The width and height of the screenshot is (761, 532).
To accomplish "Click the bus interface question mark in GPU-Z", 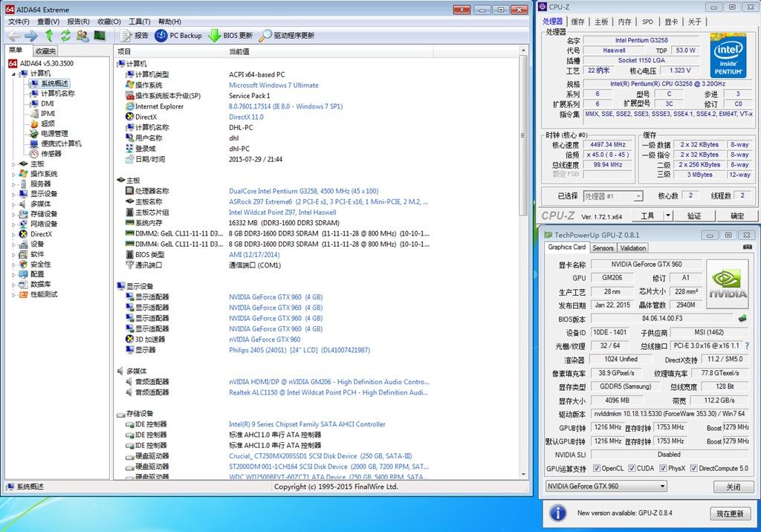I will (747, 346).
